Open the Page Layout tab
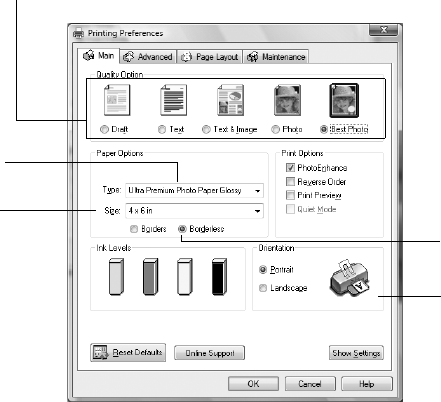The width and height of the screenshot is (441, 402). pos(210,57)
